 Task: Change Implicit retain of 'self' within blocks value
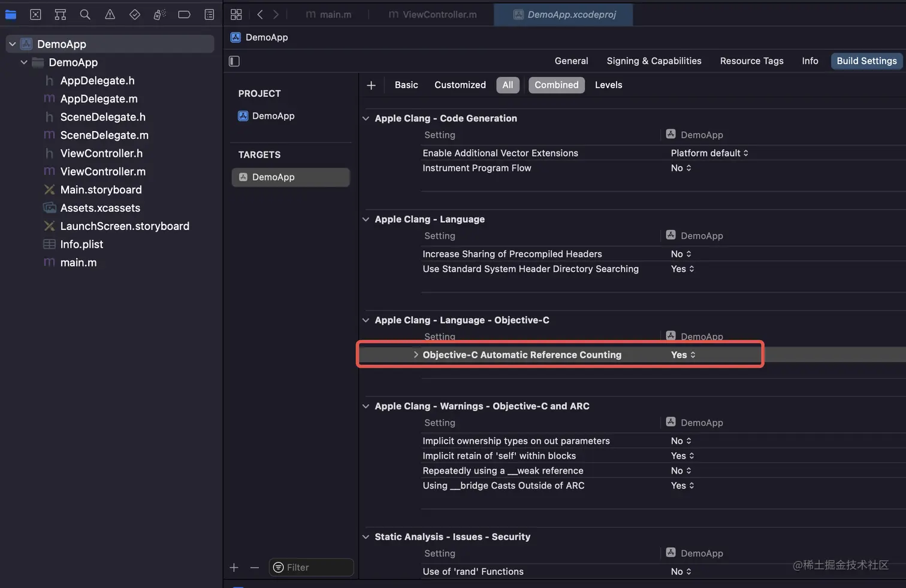point(682,456)
